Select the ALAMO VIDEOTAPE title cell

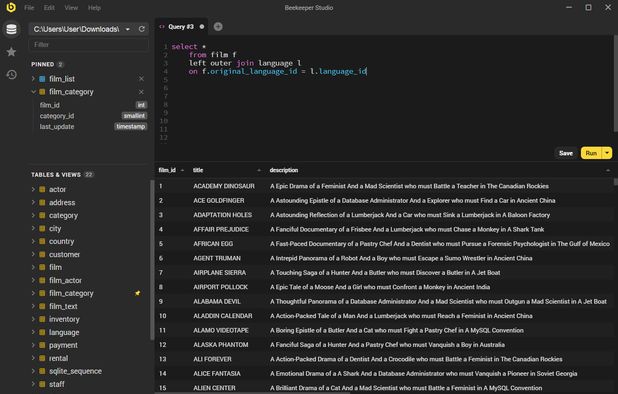(221, 330)
